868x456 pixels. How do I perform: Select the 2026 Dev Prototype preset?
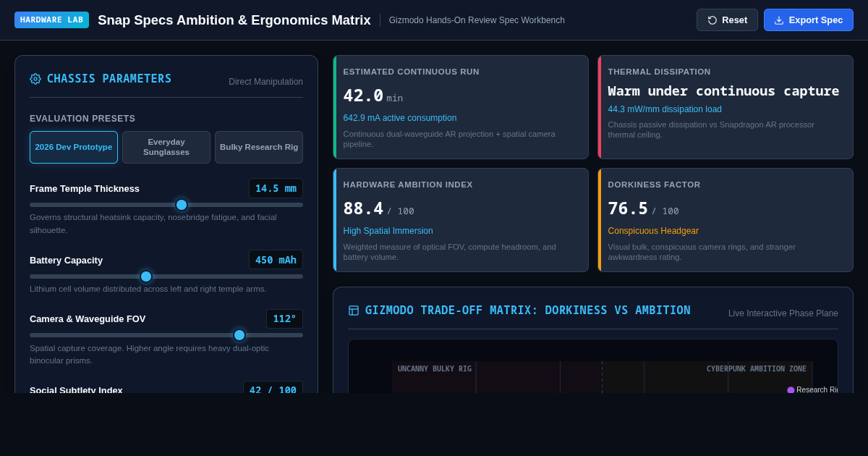(74, 147)
